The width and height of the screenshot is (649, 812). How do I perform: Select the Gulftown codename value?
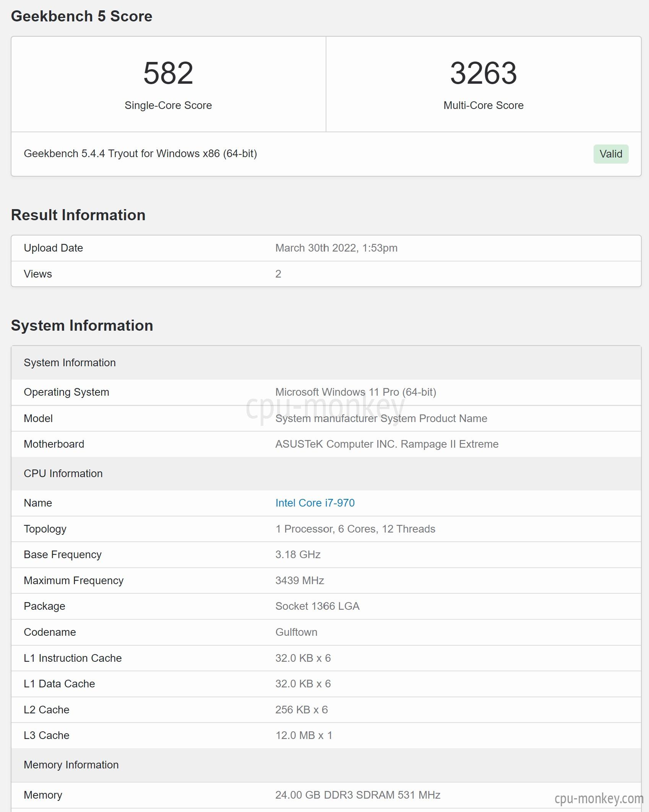[296, 632]
